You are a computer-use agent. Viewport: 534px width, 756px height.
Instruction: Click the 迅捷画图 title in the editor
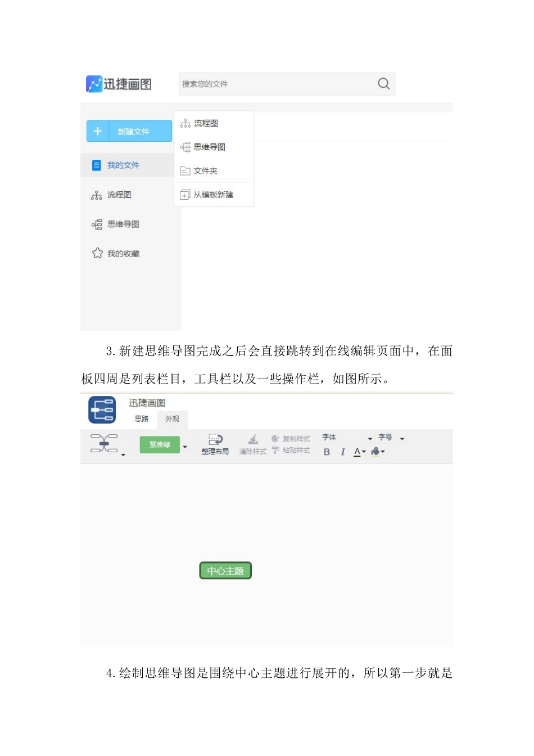point(147,403)
